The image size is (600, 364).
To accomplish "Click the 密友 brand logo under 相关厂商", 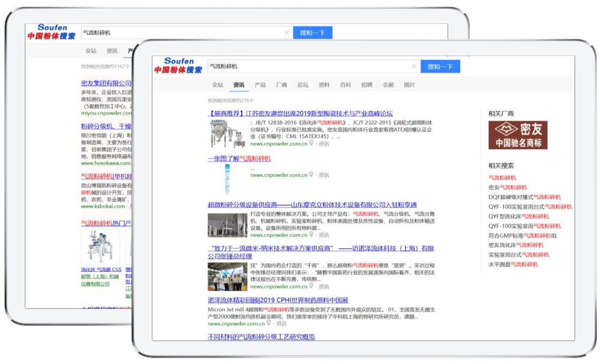I will coord(518,135).
